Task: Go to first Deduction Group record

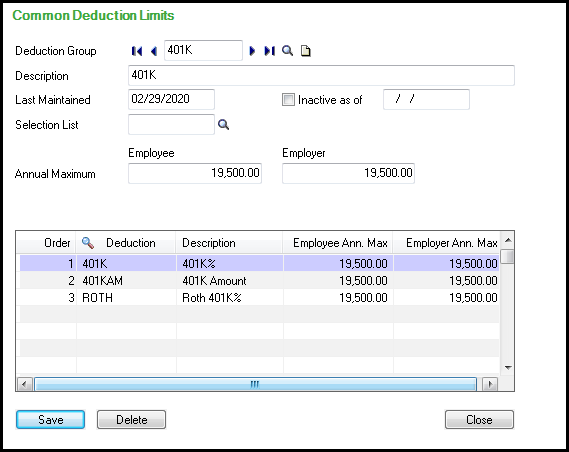Action: pos(137,51)
